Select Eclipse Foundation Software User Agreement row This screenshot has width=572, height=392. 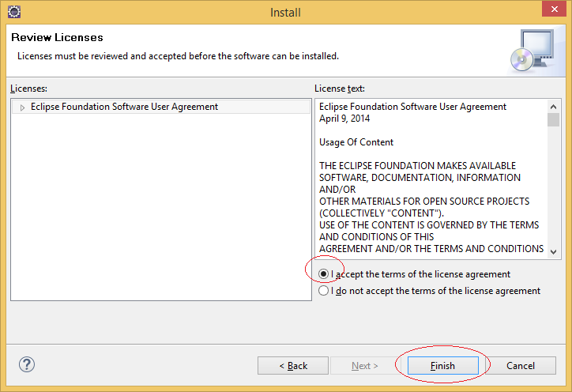(161, 107)
